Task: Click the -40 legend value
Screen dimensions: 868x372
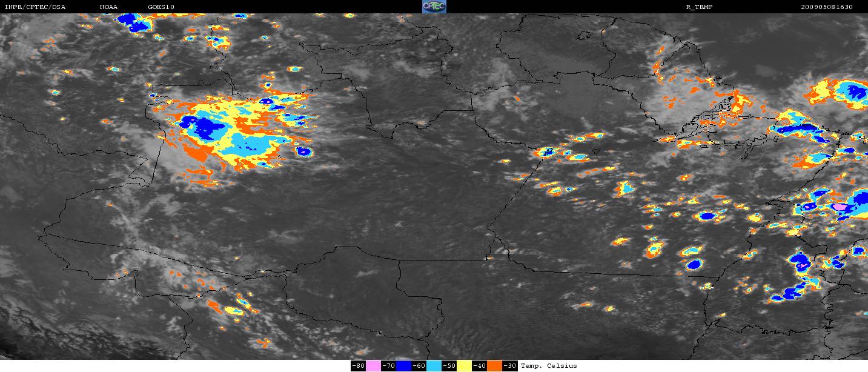Action: (x=479, y=366)
